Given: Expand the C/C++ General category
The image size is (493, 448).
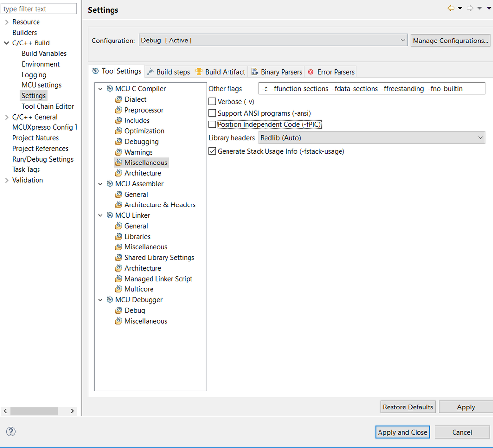Looking at the screenshot, I should point(6,117).
